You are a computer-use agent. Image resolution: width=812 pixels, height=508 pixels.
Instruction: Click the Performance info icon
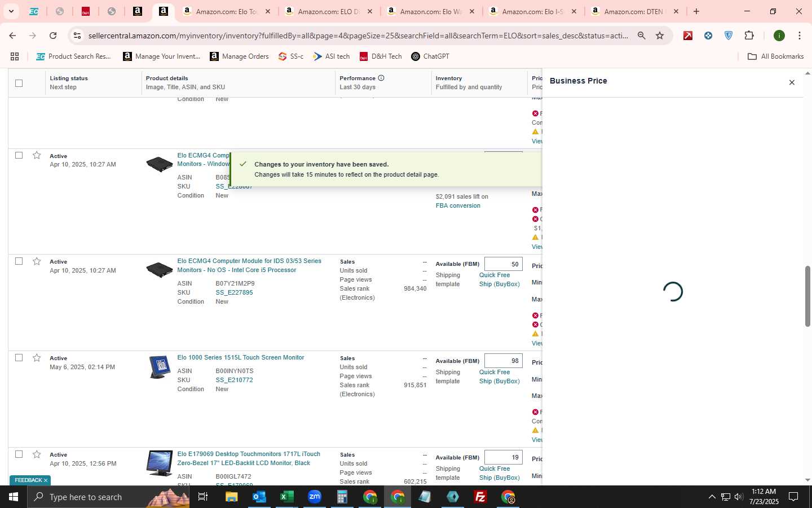[x=381, y=78]
